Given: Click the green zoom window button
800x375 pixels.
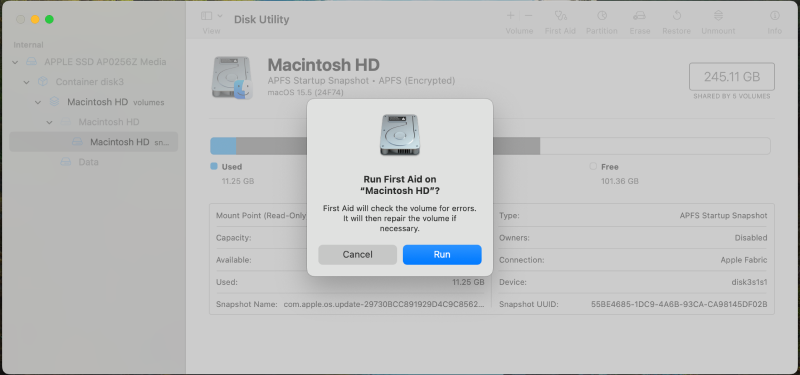Looking at the screenshot, I should (49, 19).
